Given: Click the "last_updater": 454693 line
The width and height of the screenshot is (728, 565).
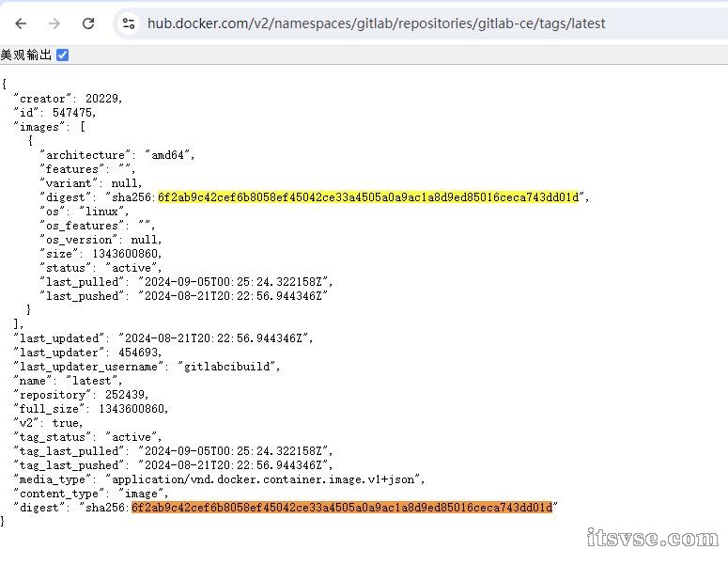Looking at the screenshot, I should (x=87, y=353).
